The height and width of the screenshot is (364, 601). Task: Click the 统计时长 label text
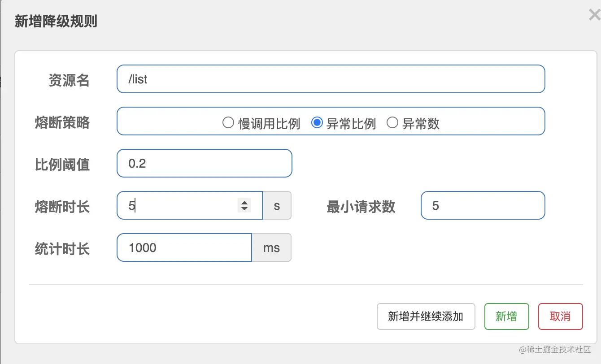coord(62,249)
